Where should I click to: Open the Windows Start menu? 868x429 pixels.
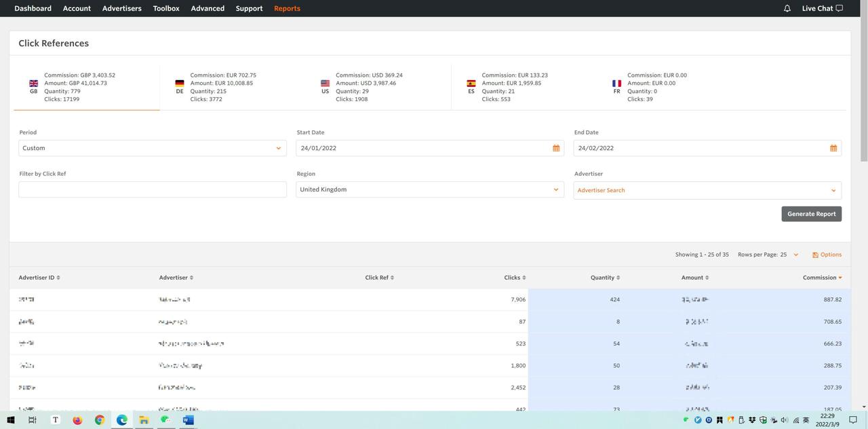(11, 420)
